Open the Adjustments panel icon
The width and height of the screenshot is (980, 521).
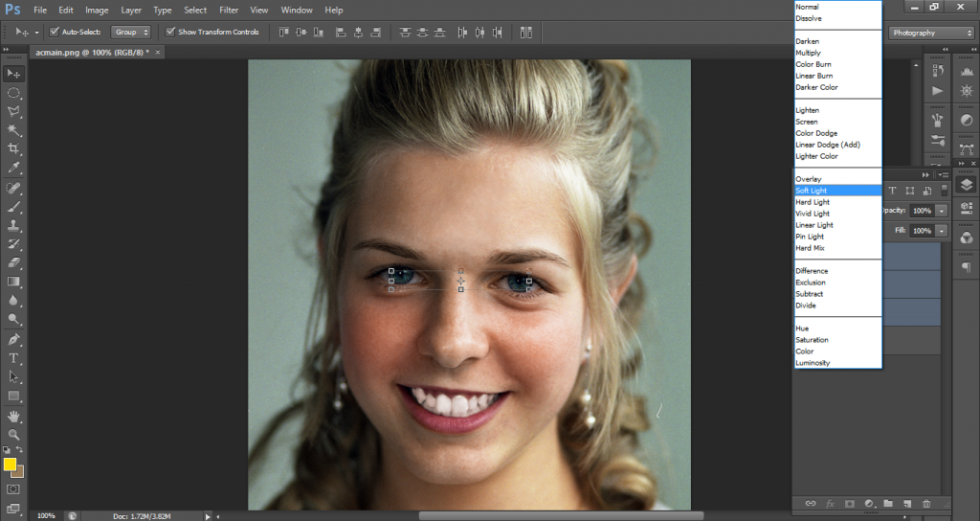tap(967, 120)
